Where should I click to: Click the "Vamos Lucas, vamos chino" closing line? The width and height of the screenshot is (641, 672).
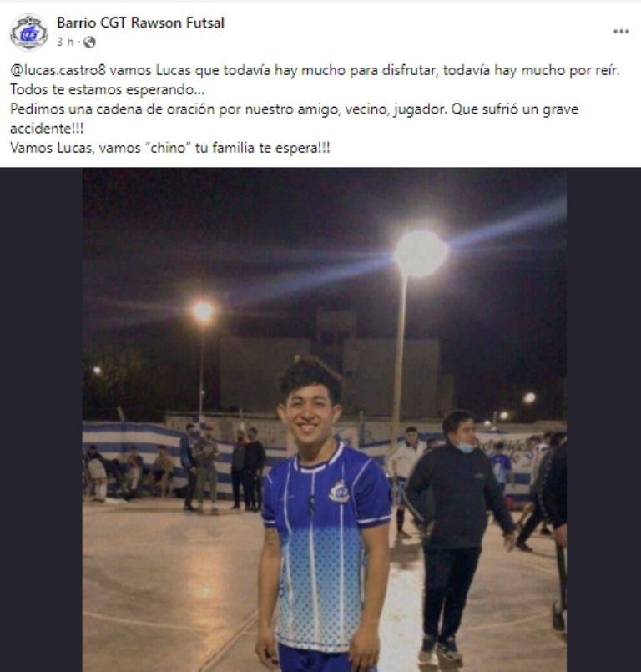pyautogui.click(x=170, y=149)
